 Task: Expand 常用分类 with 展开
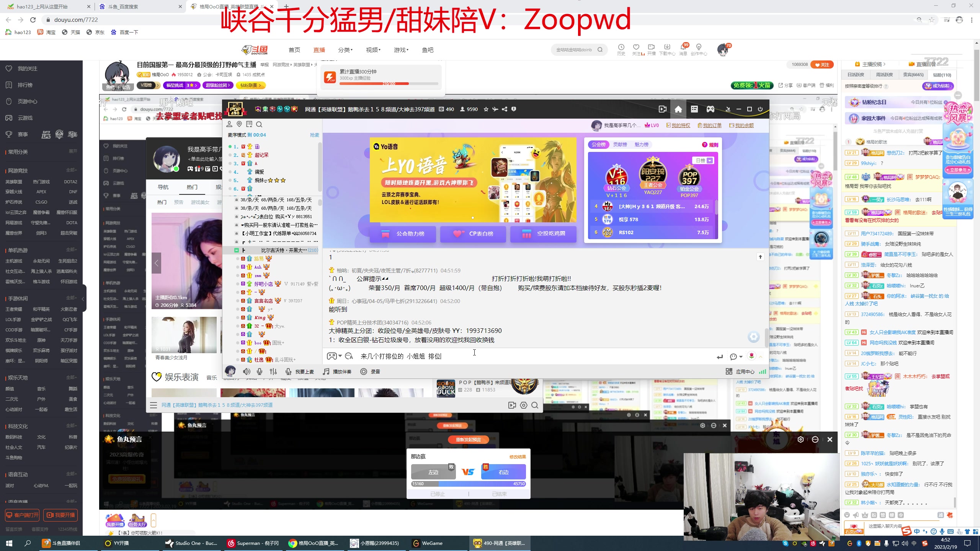tap(73, 152)
